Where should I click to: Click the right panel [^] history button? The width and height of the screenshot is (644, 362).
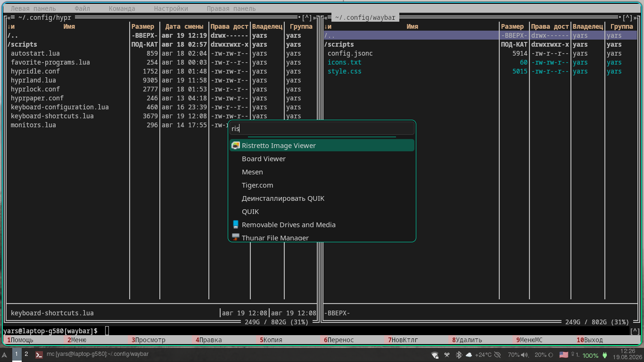coord(627,17)
